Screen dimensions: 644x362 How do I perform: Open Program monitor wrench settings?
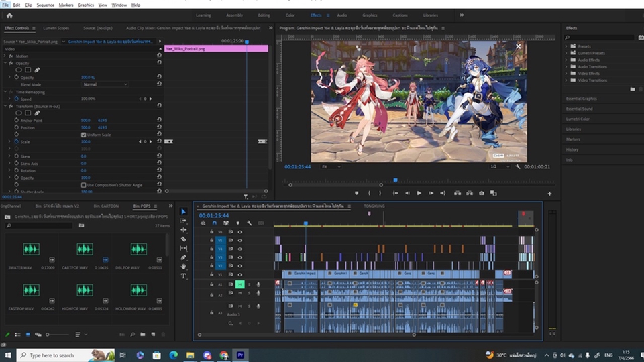(518, 166)
